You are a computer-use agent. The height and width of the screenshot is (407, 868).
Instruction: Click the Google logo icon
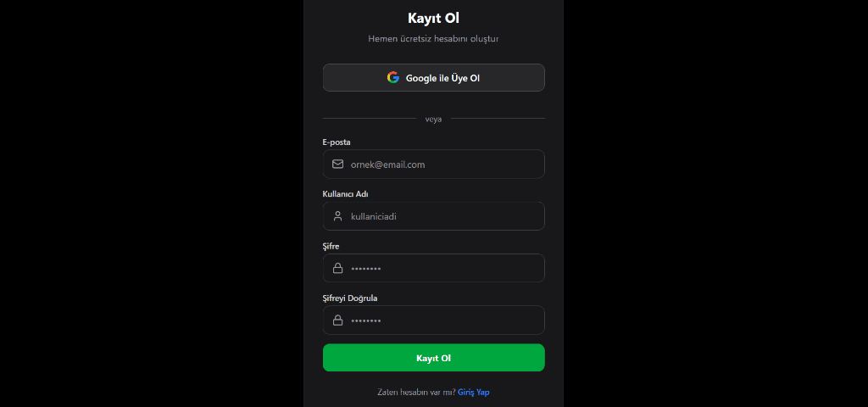coord(393,77)
